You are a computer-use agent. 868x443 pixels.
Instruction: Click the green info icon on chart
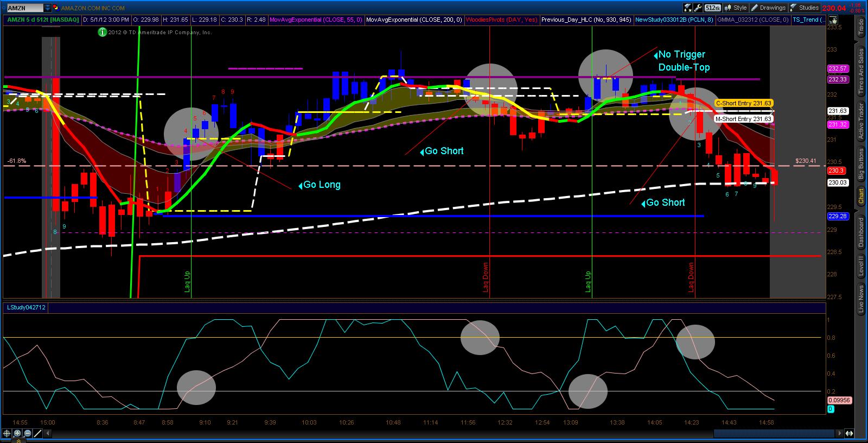click(102, 32)
